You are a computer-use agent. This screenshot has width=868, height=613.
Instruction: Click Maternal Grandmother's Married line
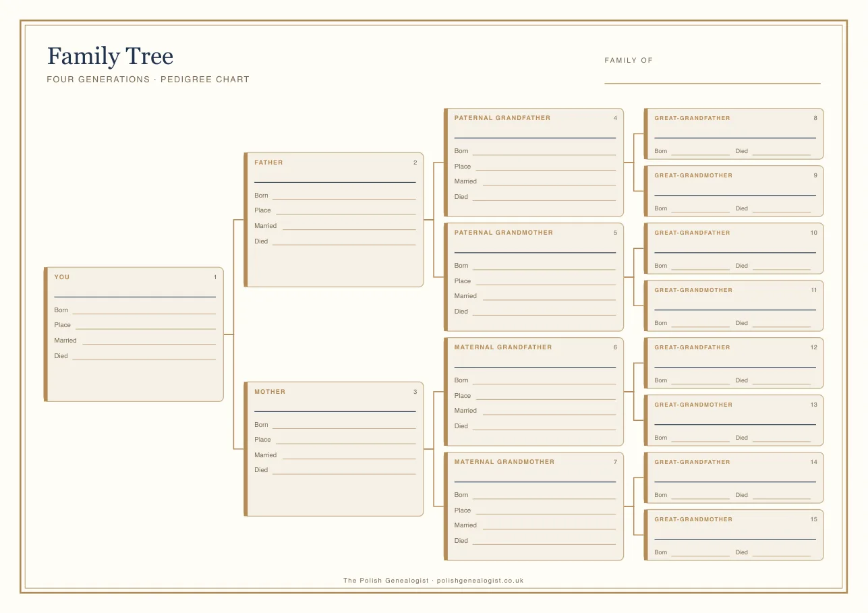pos(549,529)
